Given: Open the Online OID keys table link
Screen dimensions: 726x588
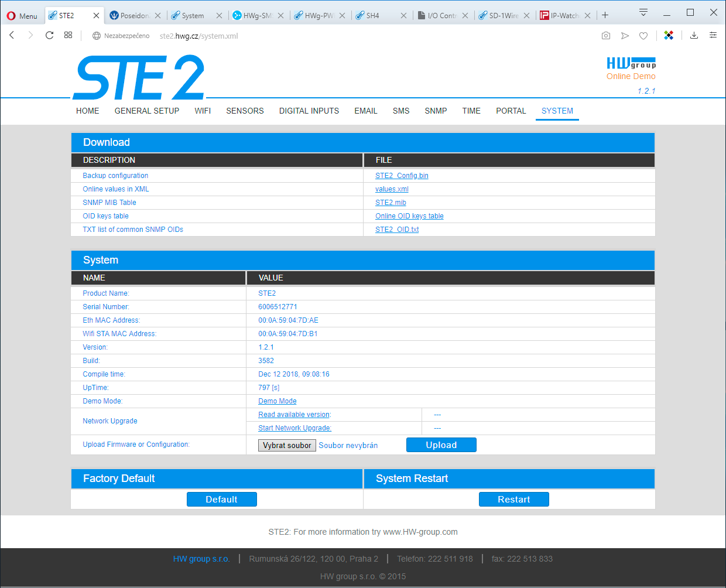Looking at the screenshot, I should [409, 216].
